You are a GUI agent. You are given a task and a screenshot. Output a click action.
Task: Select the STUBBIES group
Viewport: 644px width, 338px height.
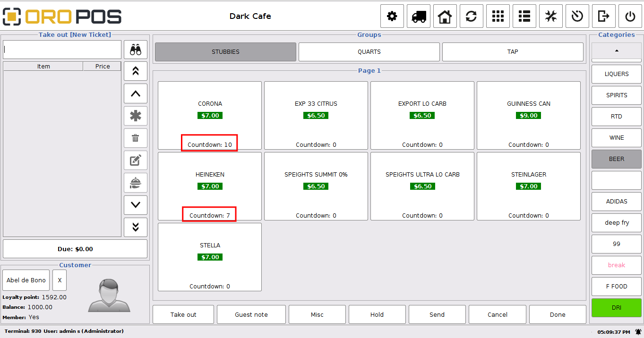(x=225, y=52)
